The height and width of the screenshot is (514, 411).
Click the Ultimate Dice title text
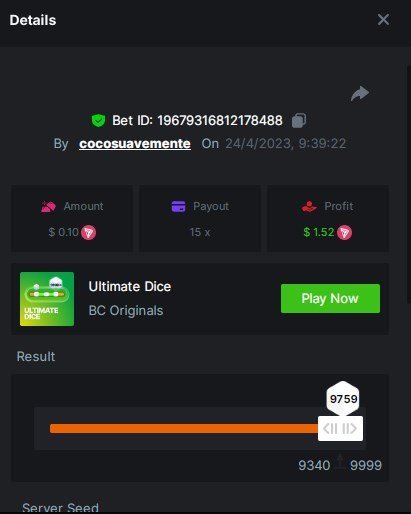[130, 287]
